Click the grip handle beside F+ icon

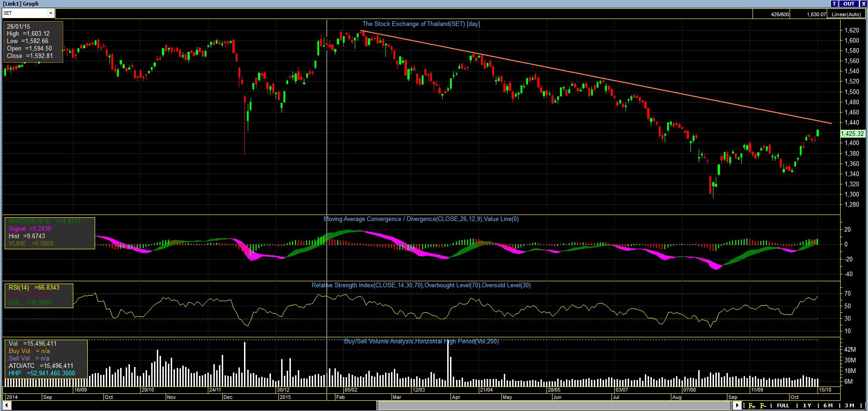[x=744, y=405]
